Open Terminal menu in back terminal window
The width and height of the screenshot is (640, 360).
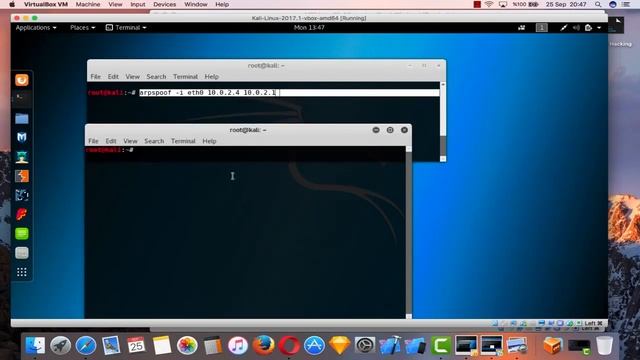(185, 77)
